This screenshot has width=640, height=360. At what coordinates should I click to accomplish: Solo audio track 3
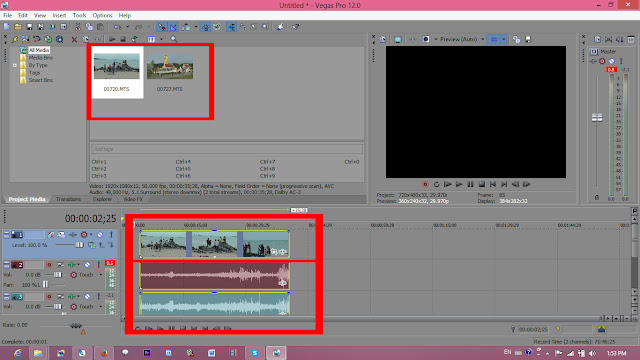(x=98, y=296)
